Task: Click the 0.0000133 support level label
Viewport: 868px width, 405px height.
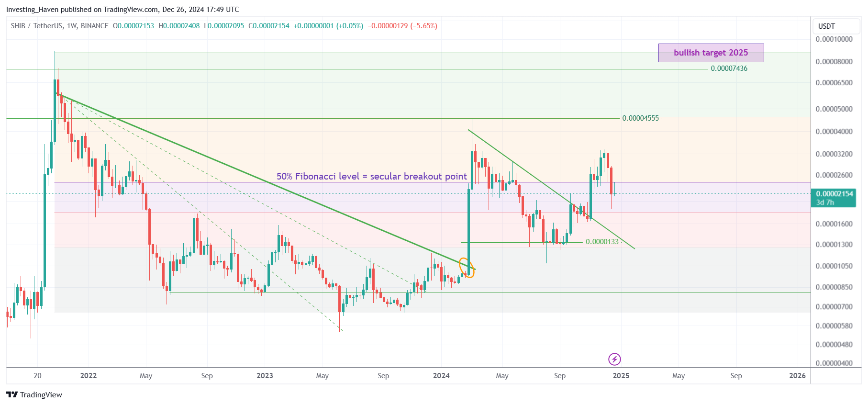Action: click(x=602, y=242)
